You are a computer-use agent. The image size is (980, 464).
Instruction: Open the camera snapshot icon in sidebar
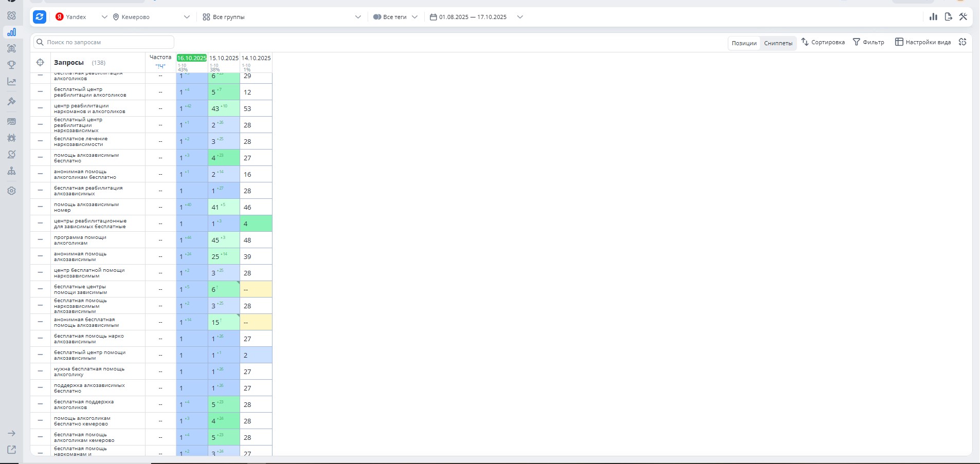11,48
